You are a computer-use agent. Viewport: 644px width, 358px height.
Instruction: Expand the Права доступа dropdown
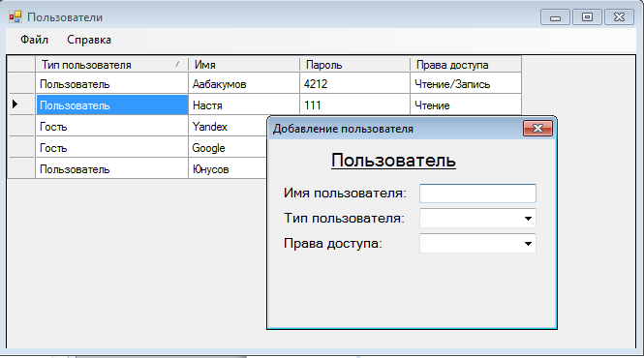[528, 244]
